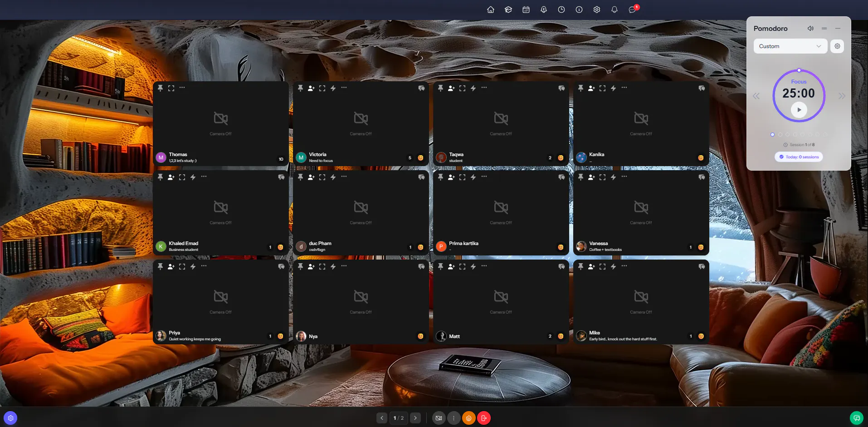Viewport: 868px width, 427px height.
Task: Click the Pomodoro progress ring handle
Action: tap(799, 70)
